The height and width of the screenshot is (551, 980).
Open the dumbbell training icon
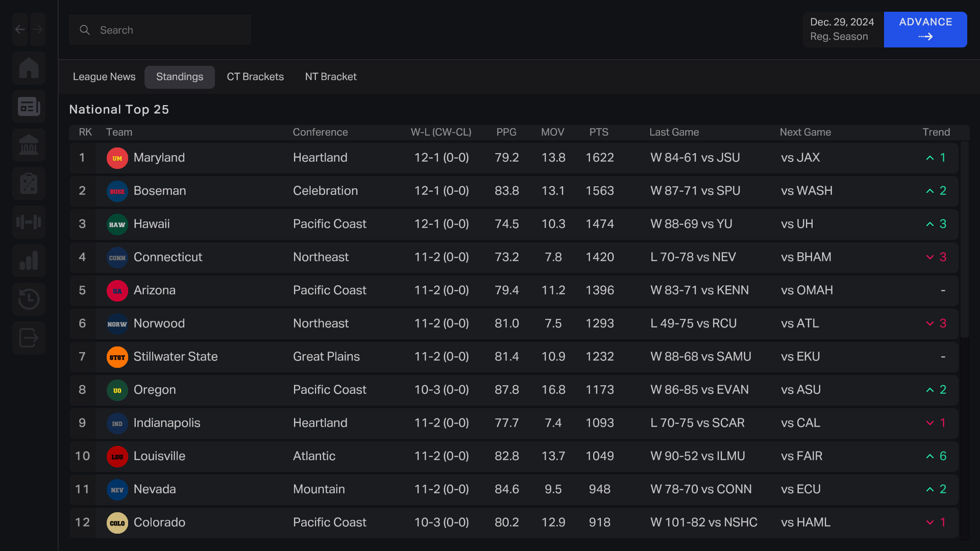(29, 222)
